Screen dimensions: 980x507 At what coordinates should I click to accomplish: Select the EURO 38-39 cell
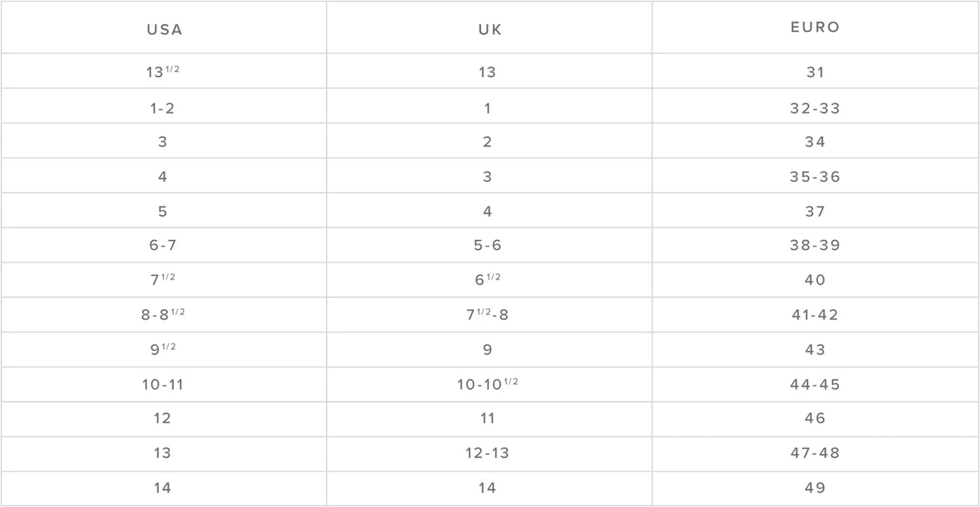tap(815, 246)
